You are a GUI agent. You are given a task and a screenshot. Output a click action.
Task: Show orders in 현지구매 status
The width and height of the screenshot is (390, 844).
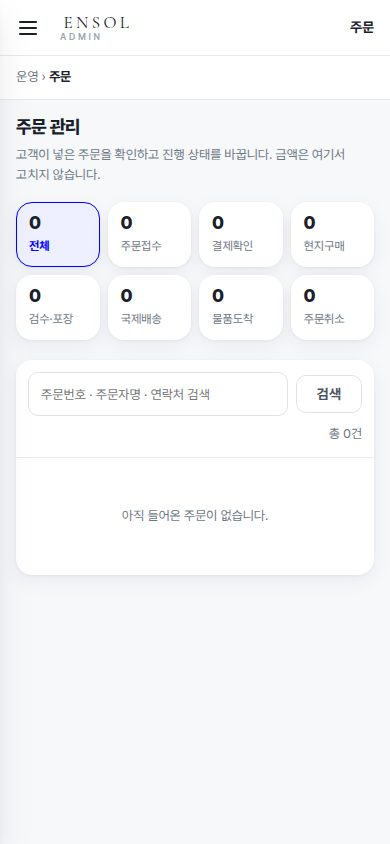[332, 235]
